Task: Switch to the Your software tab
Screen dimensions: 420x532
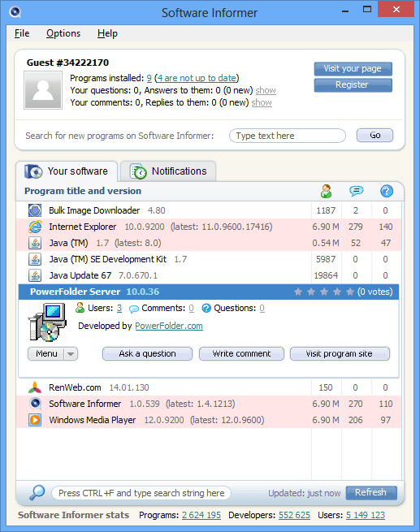Action: pos(67,171)
